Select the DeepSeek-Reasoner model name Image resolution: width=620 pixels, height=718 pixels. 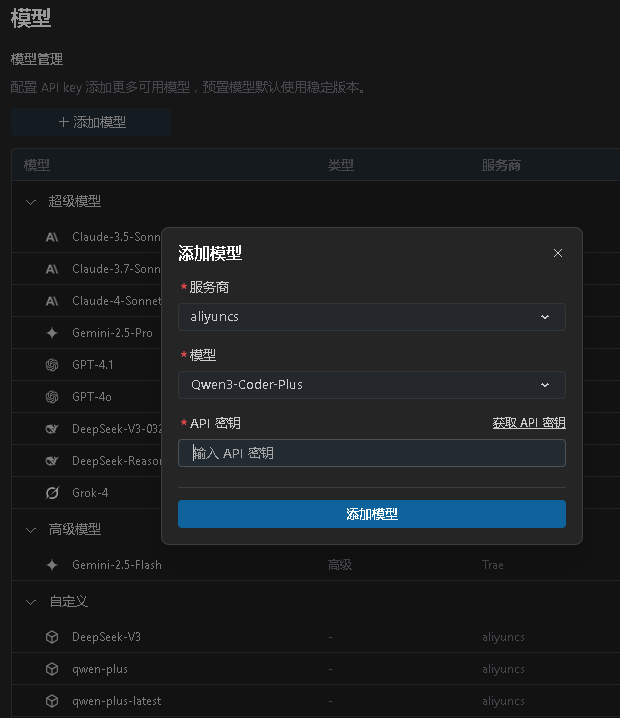117,461
